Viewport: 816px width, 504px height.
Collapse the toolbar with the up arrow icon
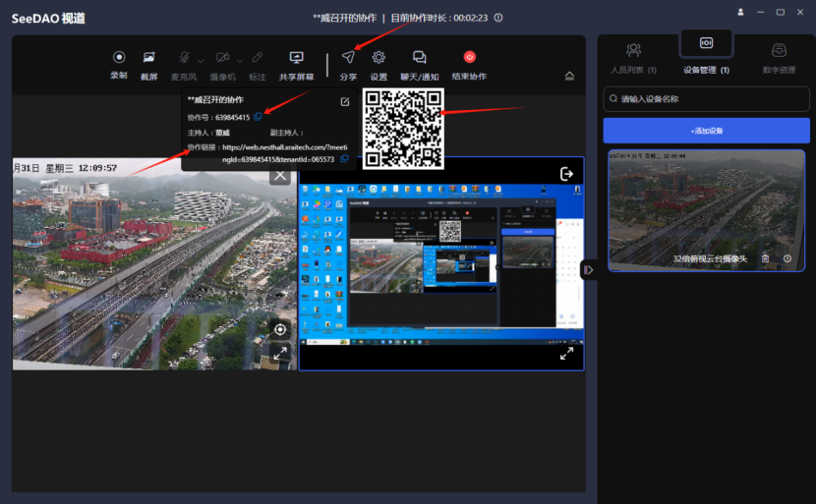coord(569,76)
